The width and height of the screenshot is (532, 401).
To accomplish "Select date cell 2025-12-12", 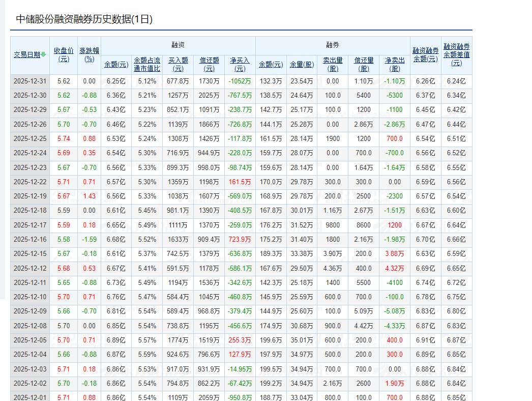I will (30, 268).
